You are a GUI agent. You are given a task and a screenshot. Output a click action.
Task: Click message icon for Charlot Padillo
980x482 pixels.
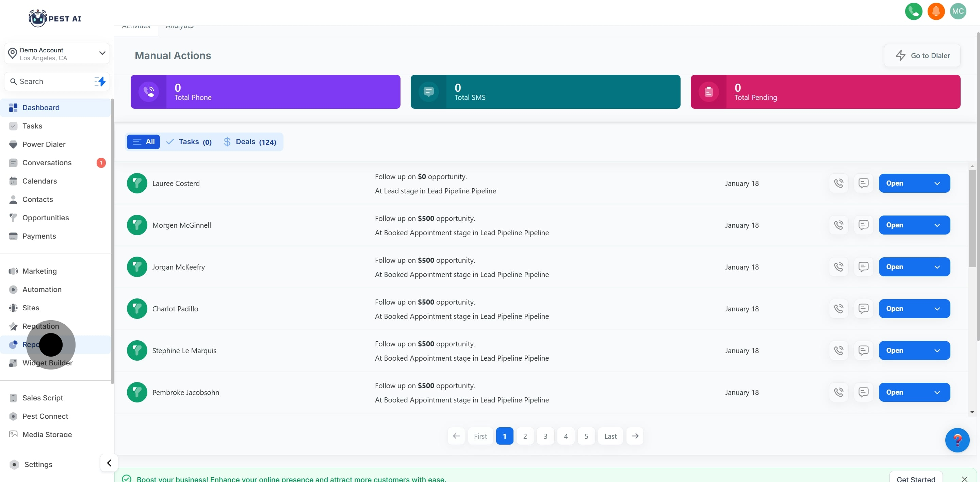(x=863, y=309)
